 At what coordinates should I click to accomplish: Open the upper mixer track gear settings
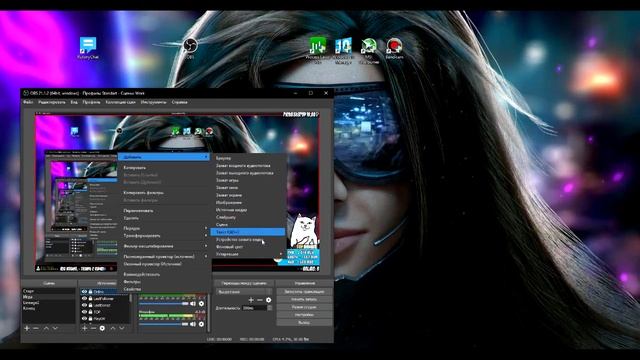[x=201, y=304]
